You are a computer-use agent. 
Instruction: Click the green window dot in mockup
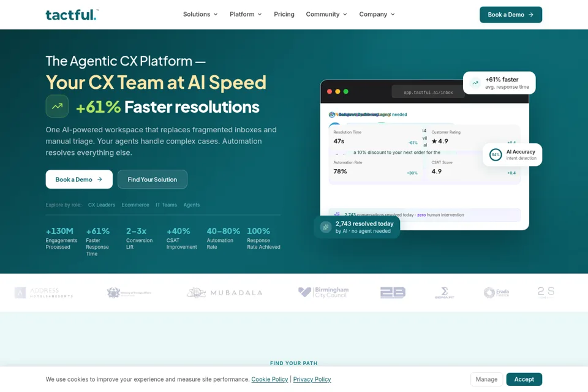tap(345, 91)
